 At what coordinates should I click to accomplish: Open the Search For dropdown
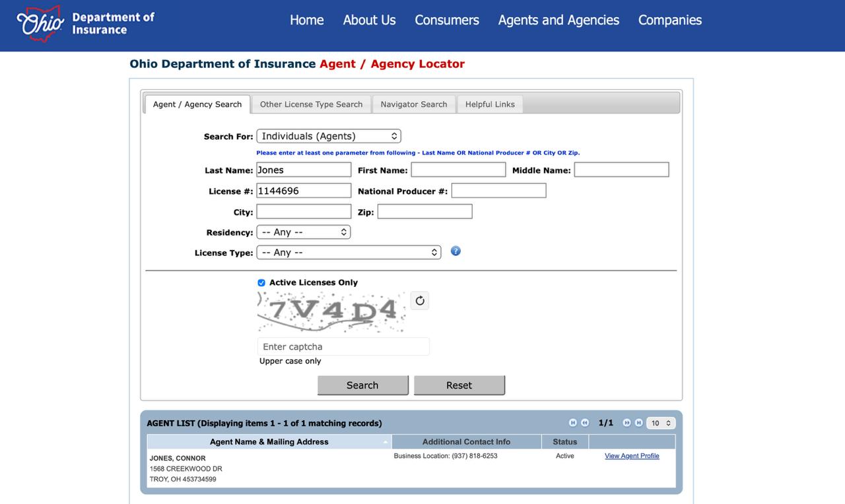pos(329,136)
